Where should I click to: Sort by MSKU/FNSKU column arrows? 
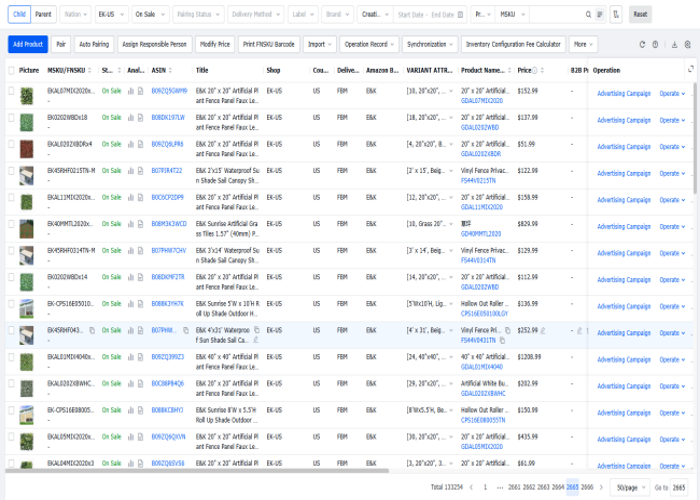(90, 71)
